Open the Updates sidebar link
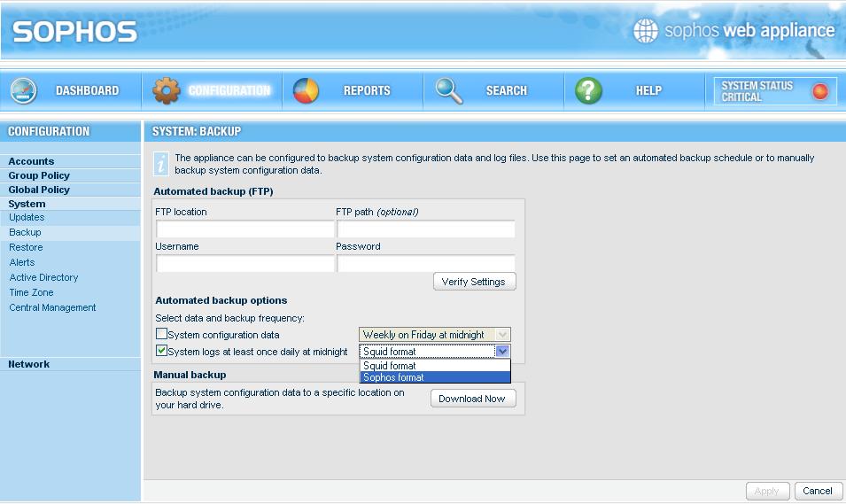Screen dimensions: 846x504 tap(27, 218)
